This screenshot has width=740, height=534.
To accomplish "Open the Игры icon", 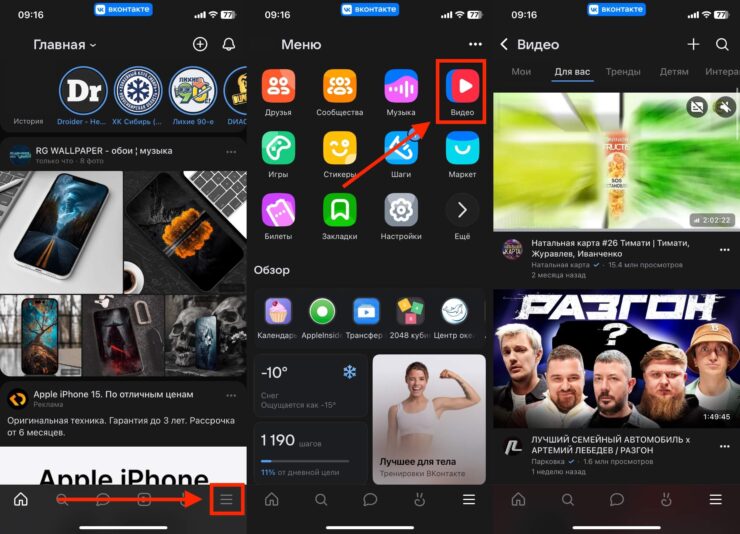I will pos(278,148).
